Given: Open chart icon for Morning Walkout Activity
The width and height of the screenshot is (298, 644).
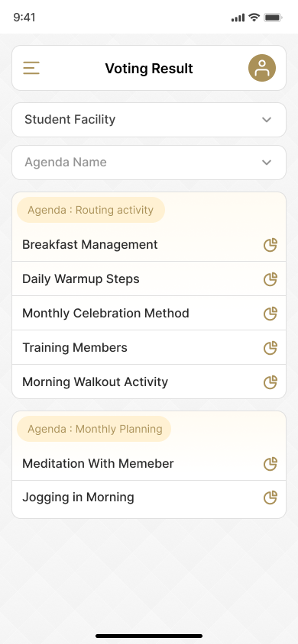Looking at the screenshot, I should [270, 382].
